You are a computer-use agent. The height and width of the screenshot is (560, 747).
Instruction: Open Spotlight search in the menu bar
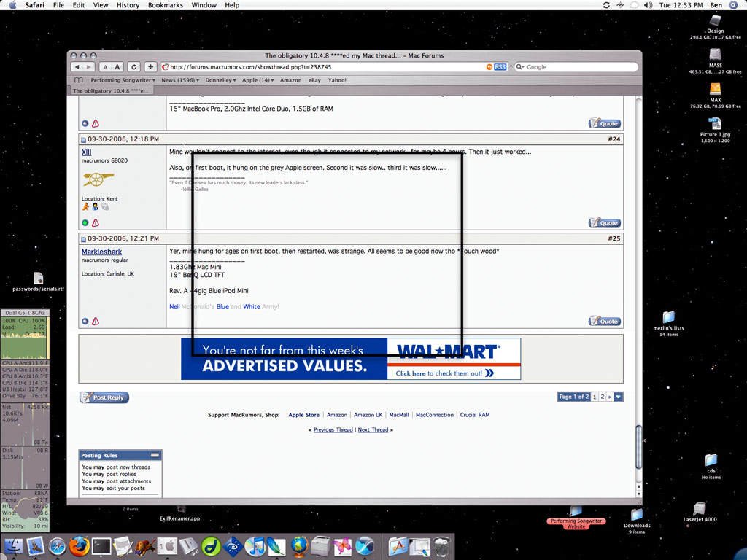click(x=734, y=5)
